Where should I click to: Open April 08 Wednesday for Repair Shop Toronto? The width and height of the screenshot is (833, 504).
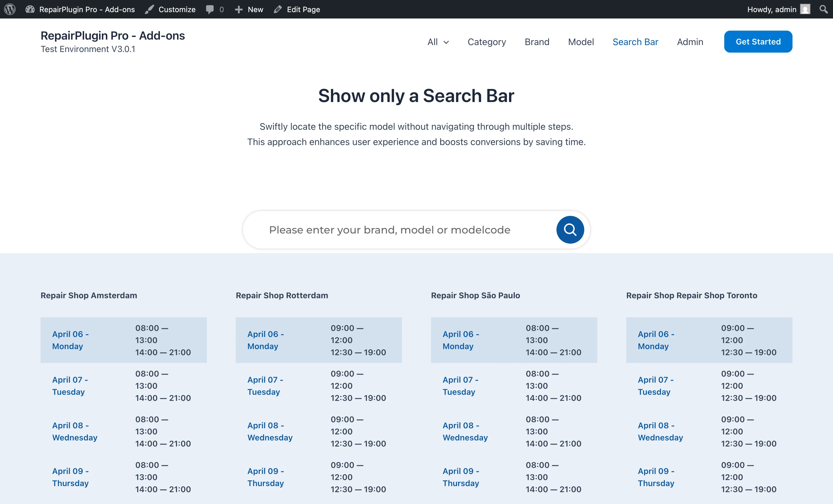pyautogui.click(x=659, y=431)
